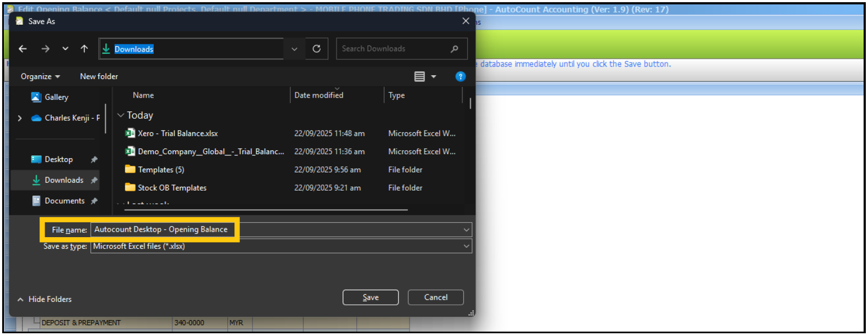Open recent locations chevron
The height and width of the screenshot is (336, 868).
pyautogui.click(x=65, y=49)
